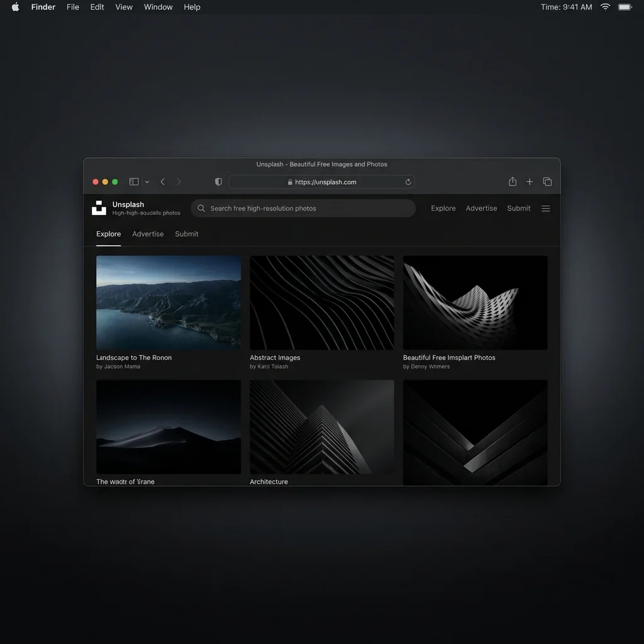
Task: Open the perforated curved structure thumbnail
Action: 475,303
